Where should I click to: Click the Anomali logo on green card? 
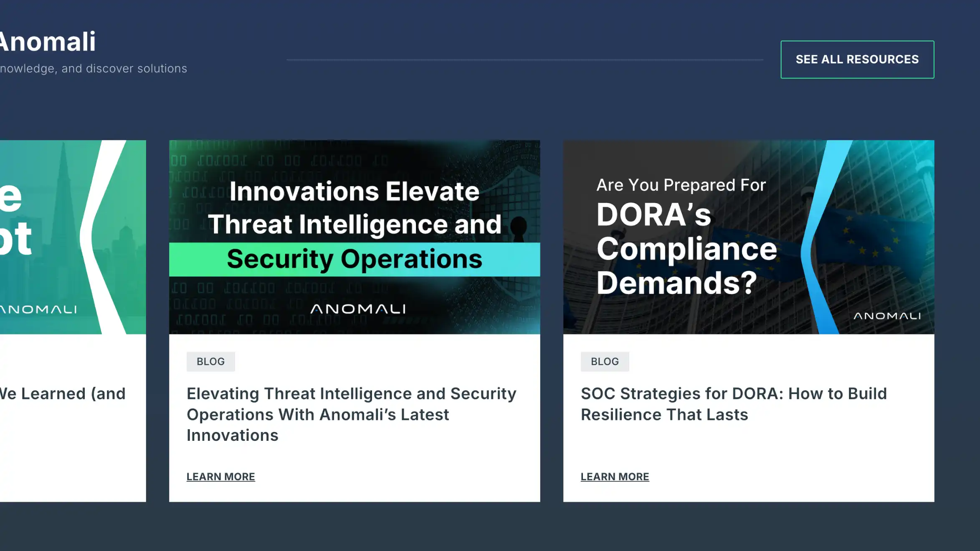[38, 309]
